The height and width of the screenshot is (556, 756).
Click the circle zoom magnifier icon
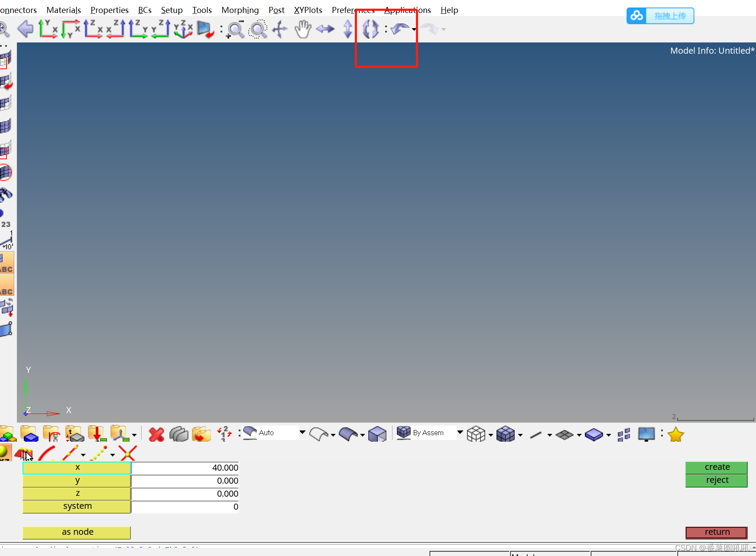click(x=258, y=29)
